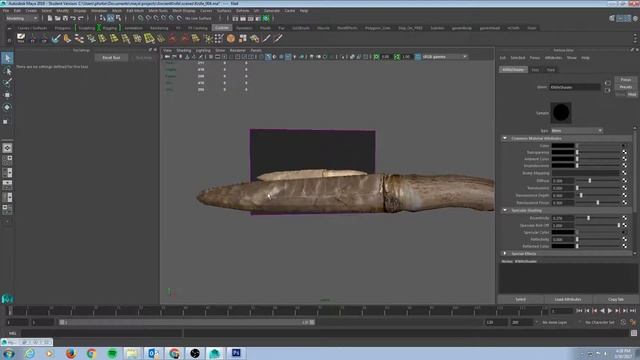The height and width of the screenshot is (360, 640).
Task: Switch to the Custom shelf tab
Action: coord(222,28)
